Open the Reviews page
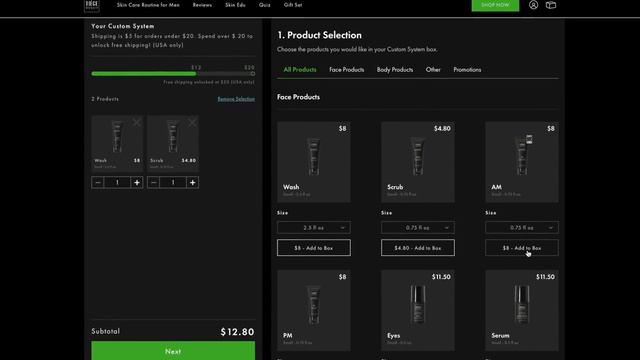This screenshot has height=360, width=640. (x=202, y=5)
